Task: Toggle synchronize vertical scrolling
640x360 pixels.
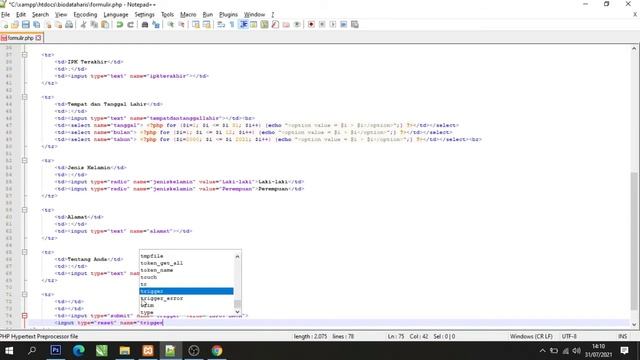Action: (x=196, y=25)
